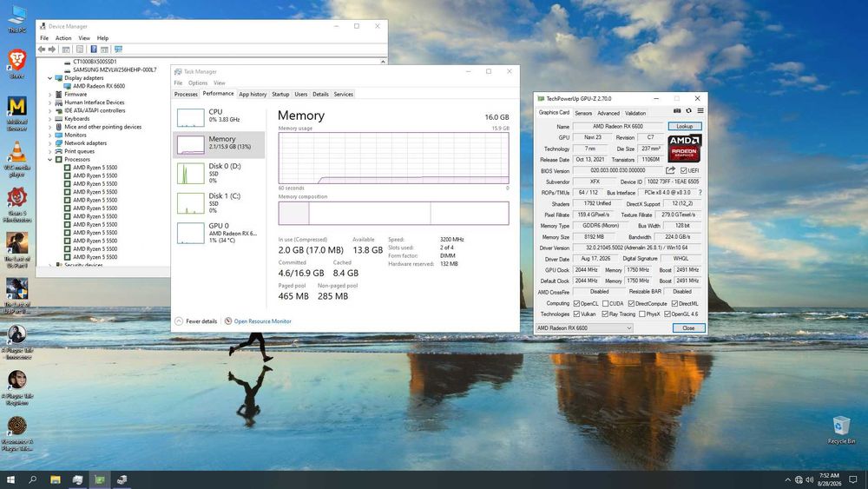The height and width of the screenshot is (489, 868).
Task: Toggle the PhysX checkbox
Action: (641, 314)
